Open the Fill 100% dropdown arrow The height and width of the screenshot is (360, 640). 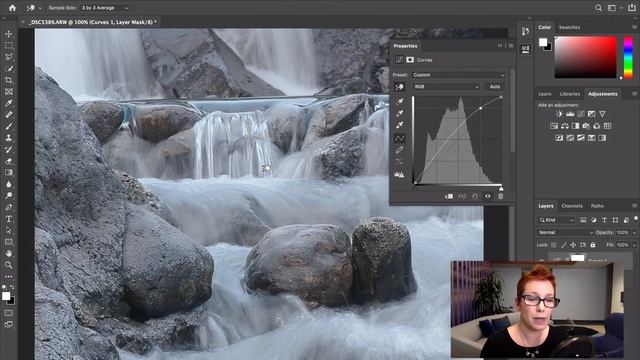tap(634, 245)
